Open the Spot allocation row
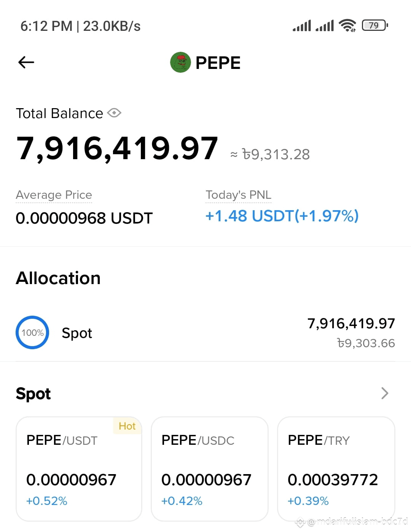 205,333
